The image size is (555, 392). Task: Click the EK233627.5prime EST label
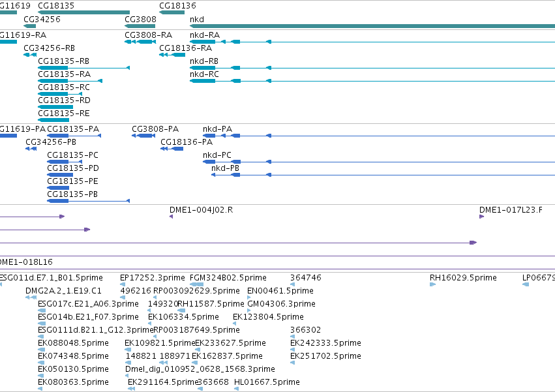click(x=230, y=344)
